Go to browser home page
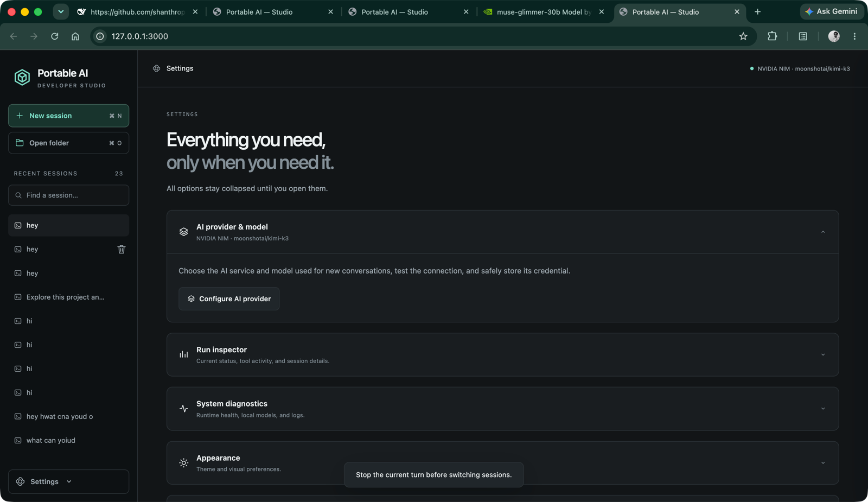Image resolution: width=868 pixels, height=502 pixels. pyautogui.click(x=75, y=36)
